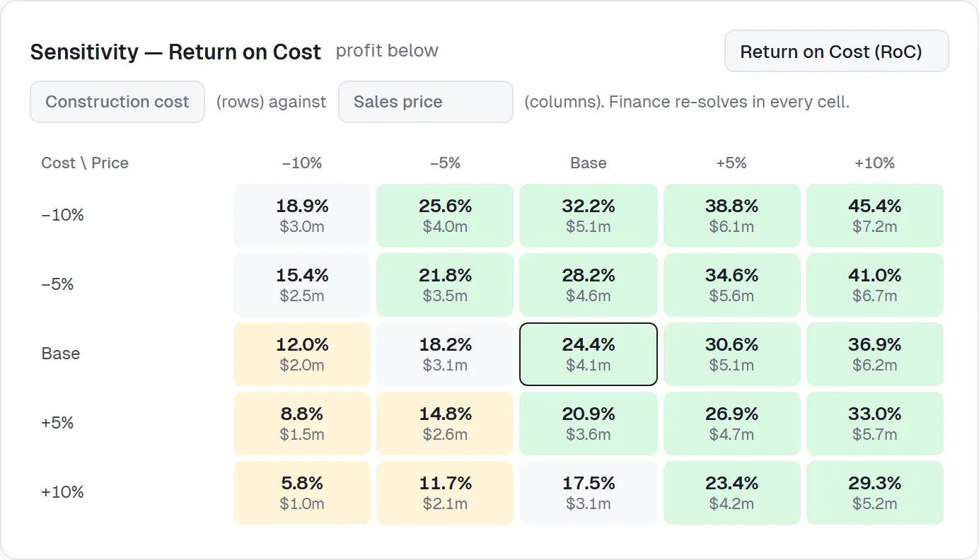
Task: Click the Sensitivity — Return on Cost title
Action: click(x=175, y=52)
